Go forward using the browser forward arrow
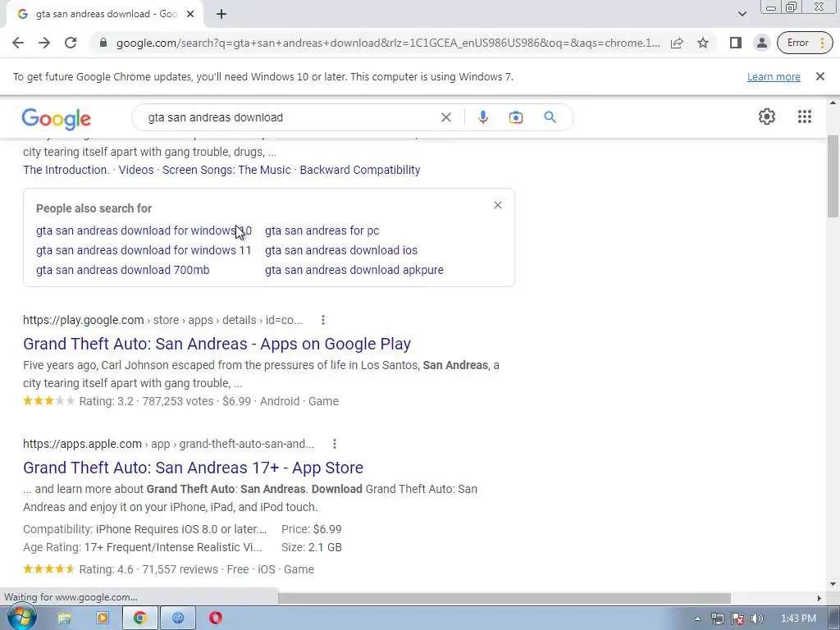 44,43
